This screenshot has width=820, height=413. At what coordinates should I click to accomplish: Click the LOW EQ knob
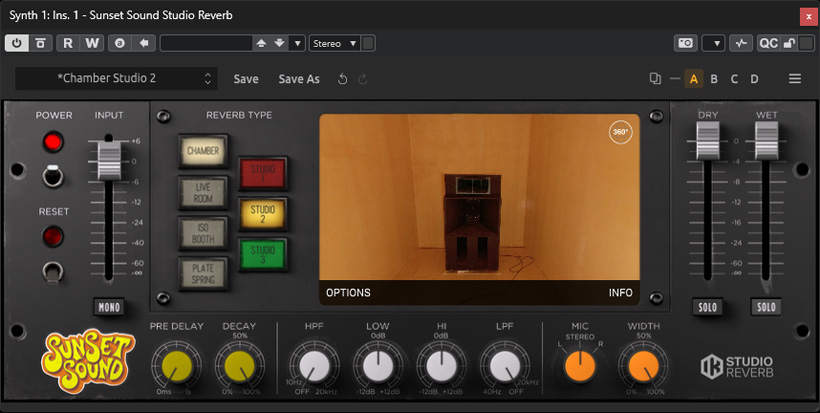point(378,365)
